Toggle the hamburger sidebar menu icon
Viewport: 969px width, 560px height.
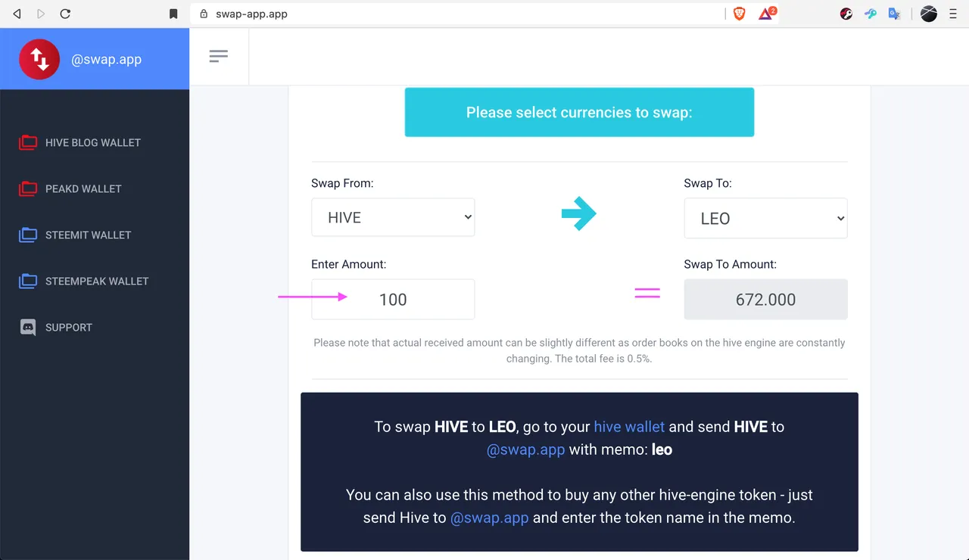[x=219, y=56]
